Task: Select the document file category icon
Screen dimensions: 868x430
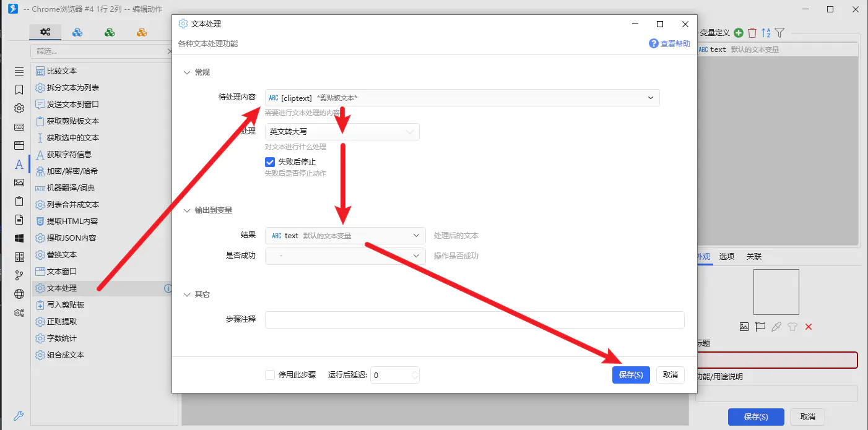Action: 19,220
